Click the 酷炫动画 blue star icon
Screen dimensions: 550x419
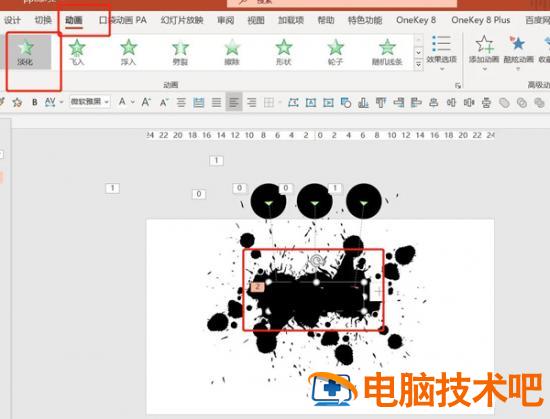(x=517, y=44)
